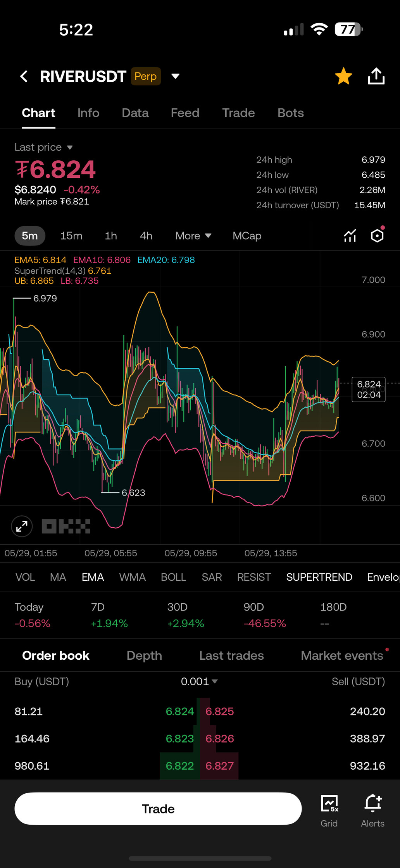Enable the RESIST indicator

(x=254, y=577)
